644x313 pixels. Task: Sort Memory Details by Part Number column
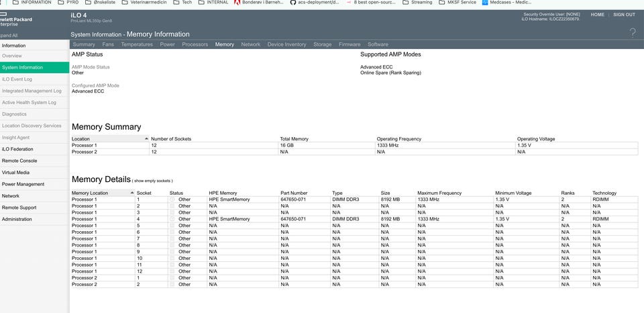click(x=294, y=193)
